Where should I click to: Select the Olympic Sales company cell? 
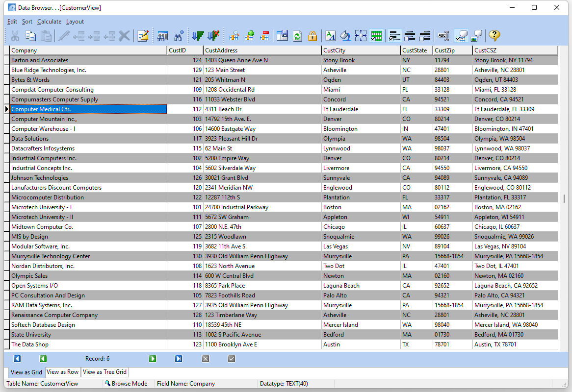[88, 276]
